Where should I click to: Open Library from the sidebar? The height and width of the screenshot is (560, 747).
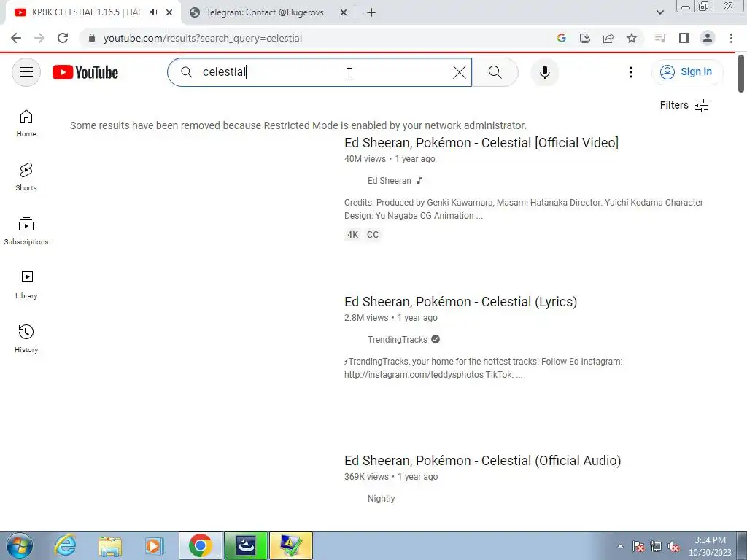coord(26,285)
